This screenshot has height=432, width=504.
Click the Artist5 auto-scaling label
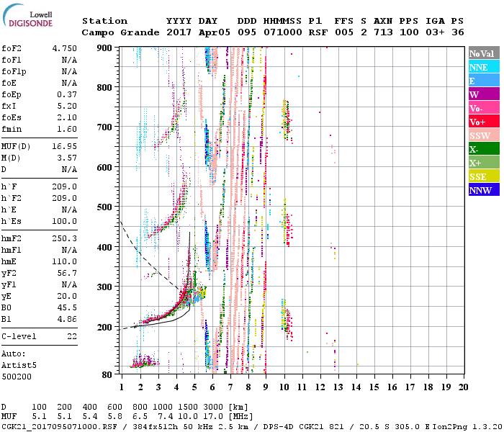coord(17,365)
